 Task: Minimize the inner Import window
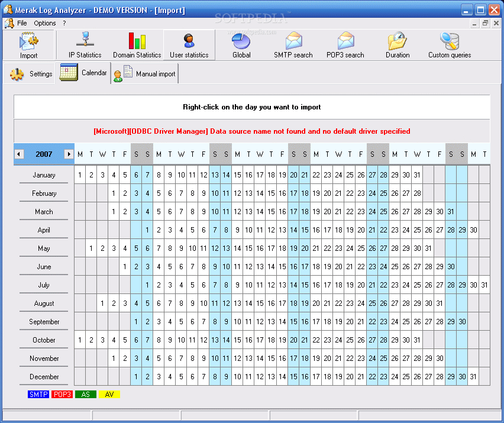[x=474, y=23]
